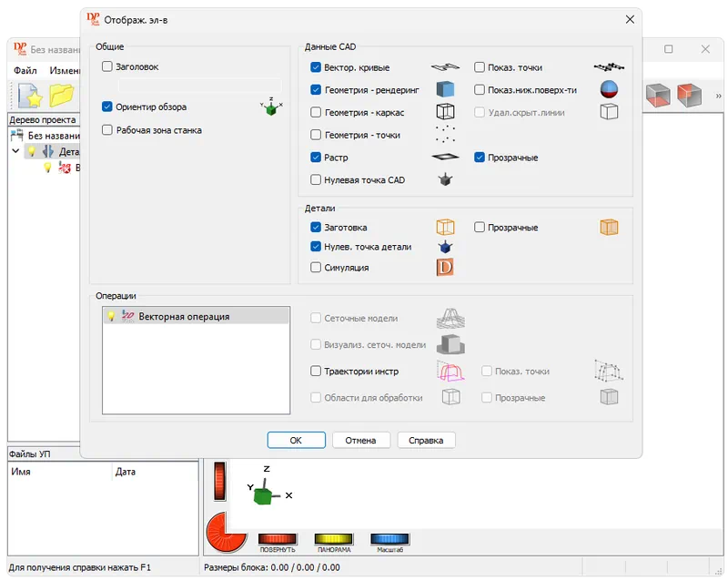Uncheck the Растр checkbox
The image size is (728, 581).
tap(316, 158)
